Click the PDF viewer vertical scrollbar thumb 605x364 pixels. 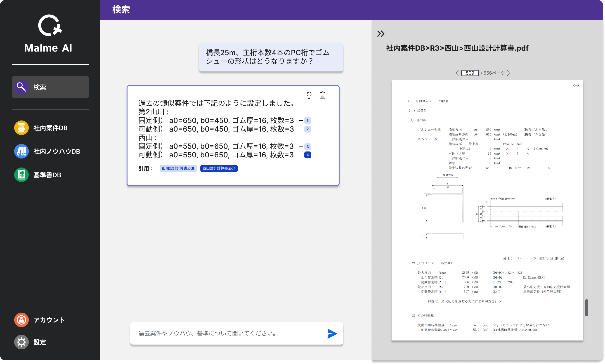pos(586,307)
